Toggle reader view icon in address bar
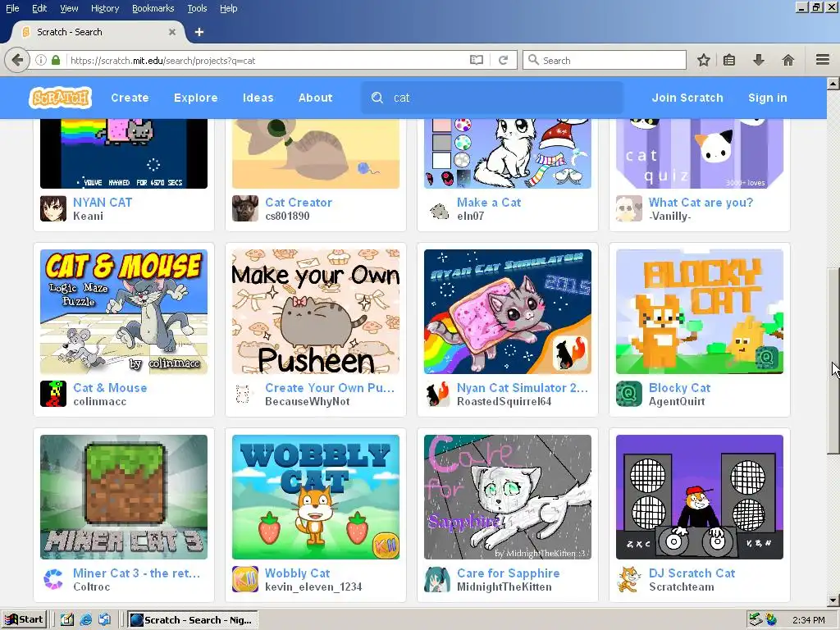The height and width of the screenshot is (630, 840). coord(477,60)
